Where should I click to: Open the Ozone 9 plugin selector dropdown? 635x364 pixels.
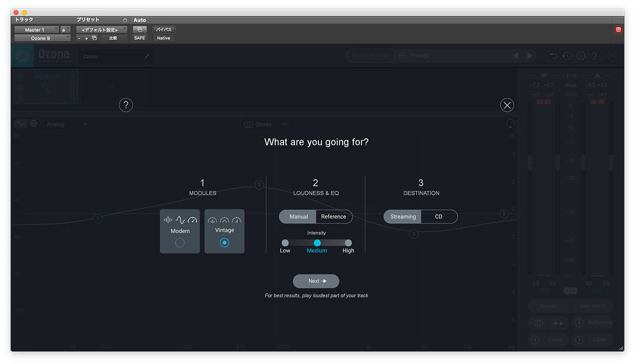[42, 38]
